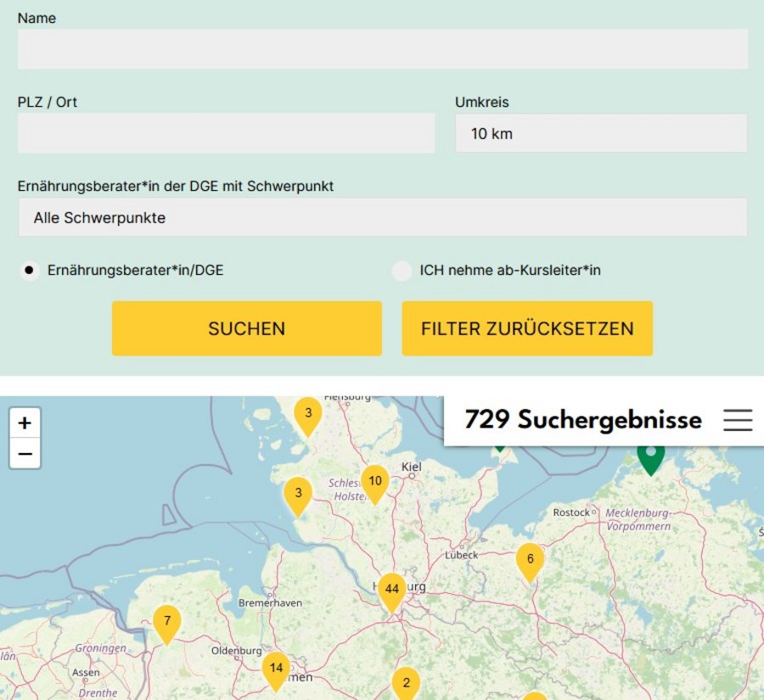The height and width of the screenshot is (700, 764).
Task: Expand the Alle Schwerpunkte selector
Action: click(382, 217)
